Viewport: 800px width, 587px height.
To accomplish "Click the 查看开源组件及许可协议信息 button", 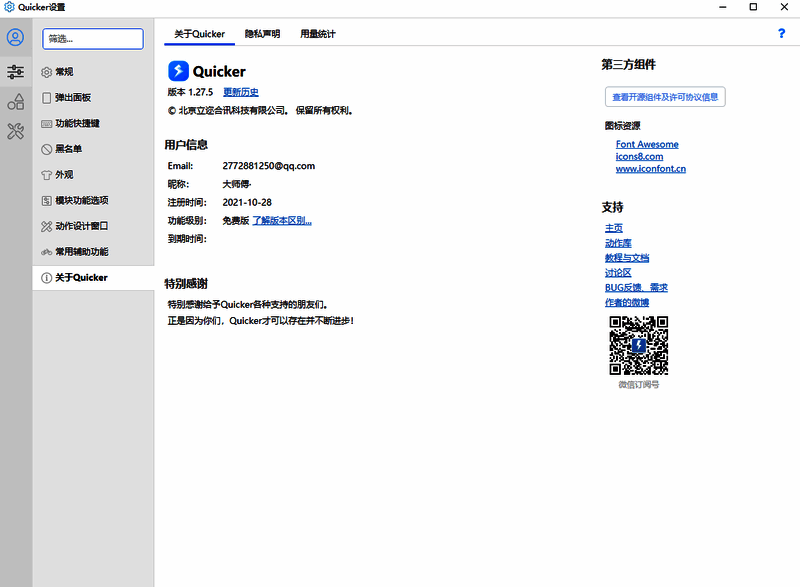I will point(666,97).
